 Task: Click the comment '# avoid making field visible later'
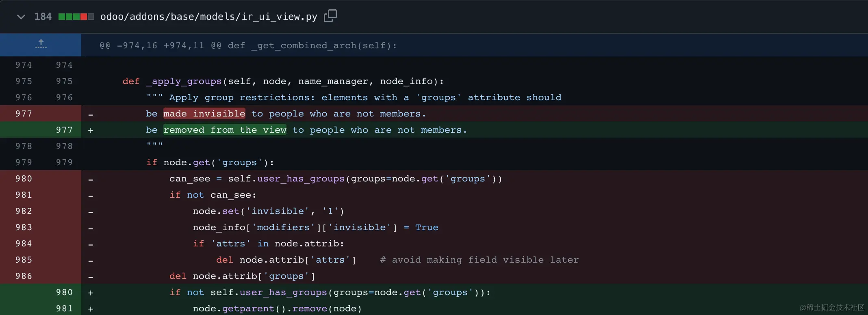tap(480, 260)
